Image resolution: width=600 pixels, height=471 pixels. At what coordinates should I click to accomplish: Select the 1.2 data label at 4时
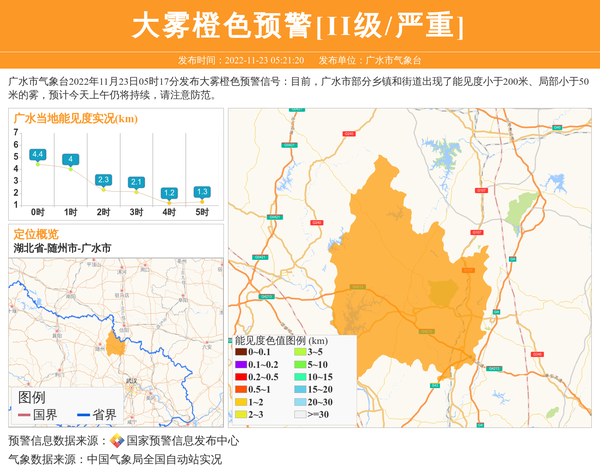tap(169, 192)
